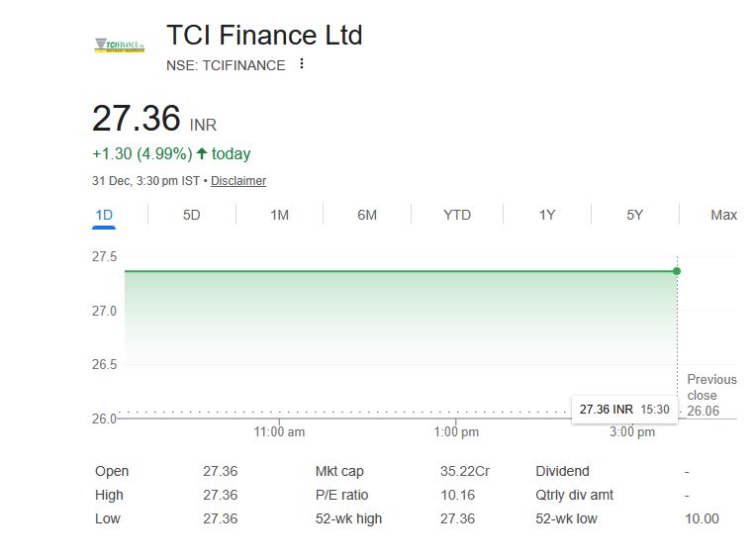Click the NSE: TCIFINANCE ticker text

pyautogui.click(x=226, y=65)
